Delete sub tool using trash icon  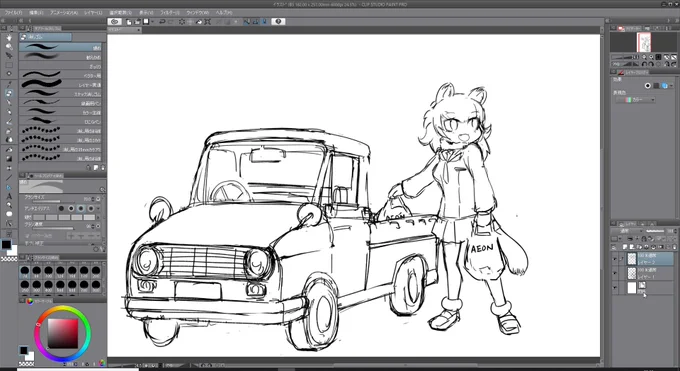coord(103,167)
